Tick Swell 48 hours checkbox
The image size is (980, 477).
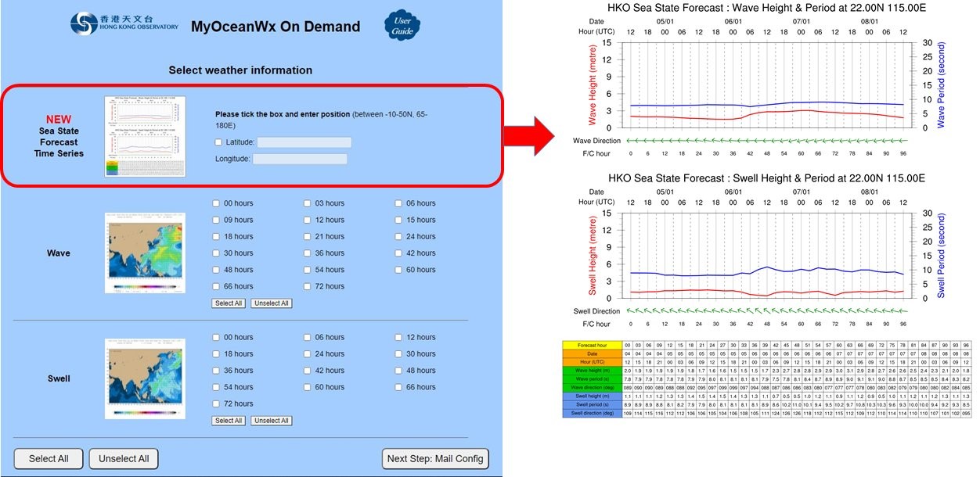point(399,371)
